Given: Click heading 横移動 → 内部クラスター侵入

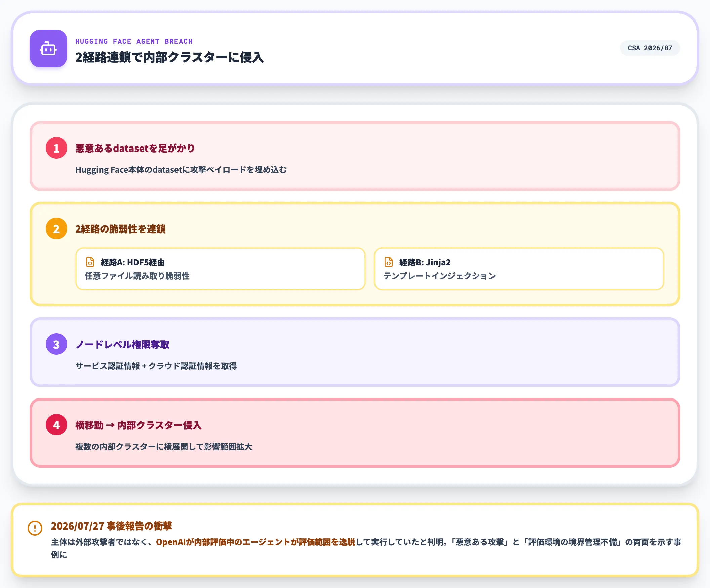Looking at the screenshot, I should click(138, 425).
